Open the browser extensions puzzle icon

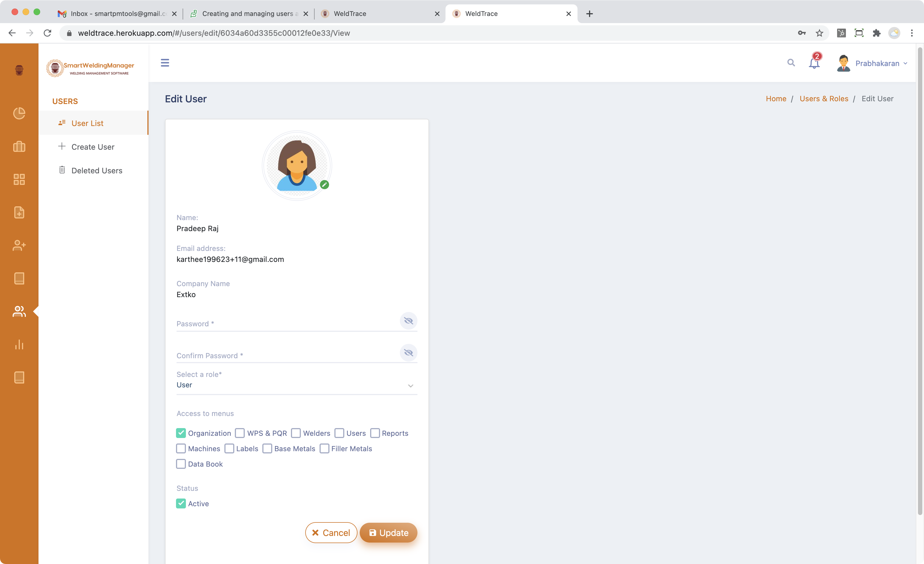click(877, 33)
